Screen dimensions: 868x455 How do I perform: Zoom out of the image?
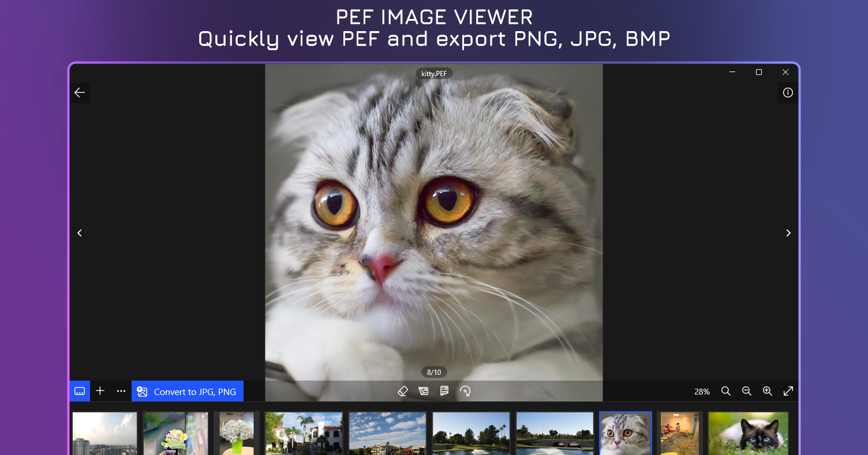[x=747, y=391]
